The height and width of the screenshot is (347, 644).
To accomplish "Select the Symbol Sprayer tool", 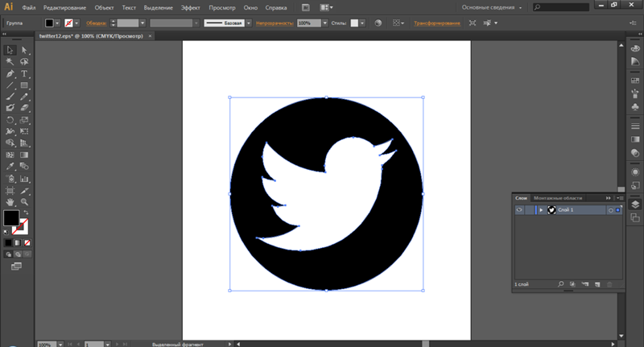I will [x=10, y=179].
